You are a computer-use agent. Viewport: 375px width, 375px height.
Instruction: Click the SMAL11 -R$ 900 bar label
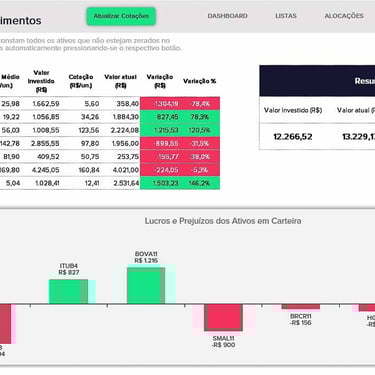pos(223,342)
